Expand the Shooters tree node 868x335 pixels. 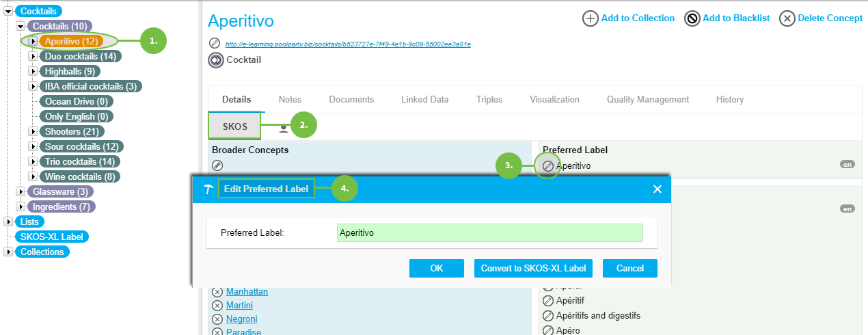click(x=32, y=131)
